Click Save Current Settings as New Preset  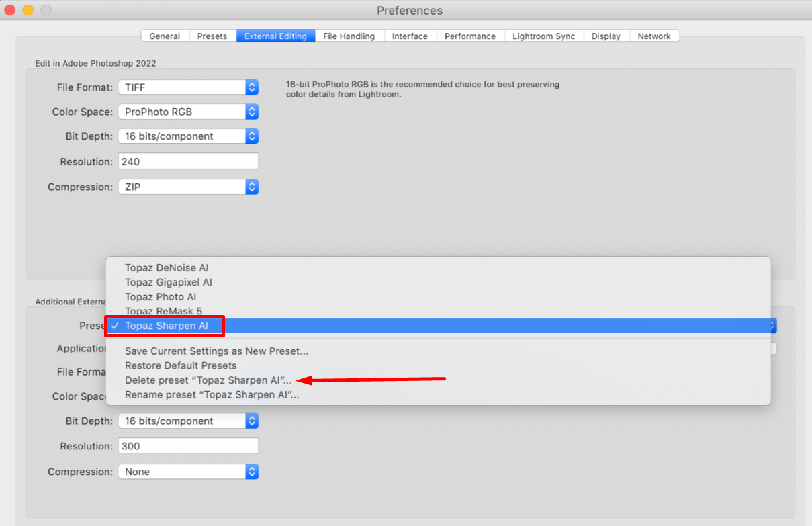tap(216, 351)
